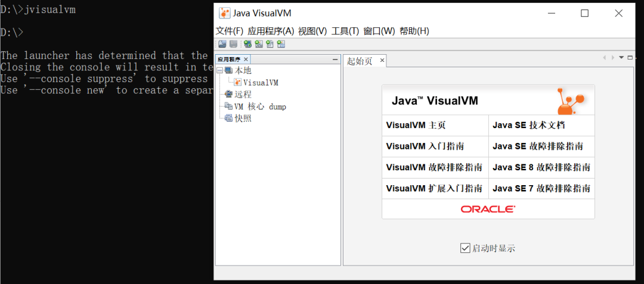Click the ORACLE logo
The height and width of the screenshot is (284, 644).
coord(488,209)
